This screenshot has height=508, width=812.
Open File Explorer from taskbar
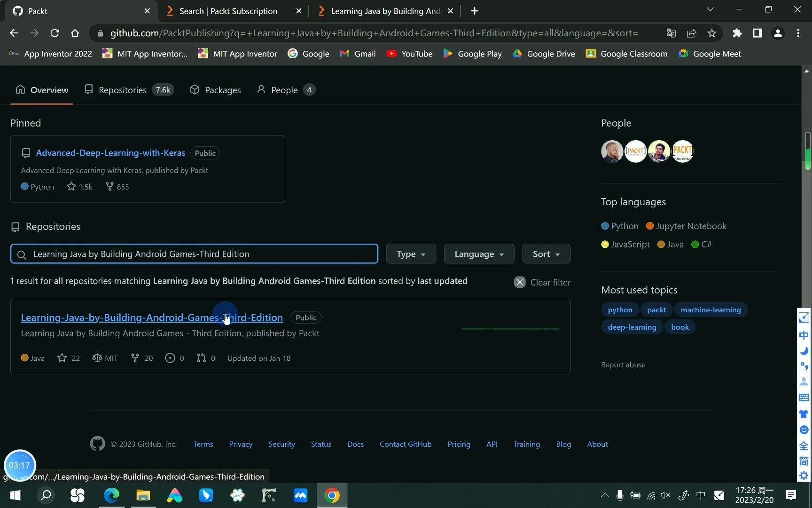143,495
